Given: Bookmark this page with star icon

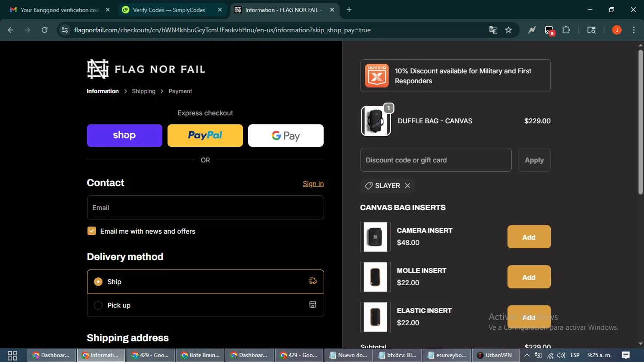Looking at the screenshot, I should (508, 30).
